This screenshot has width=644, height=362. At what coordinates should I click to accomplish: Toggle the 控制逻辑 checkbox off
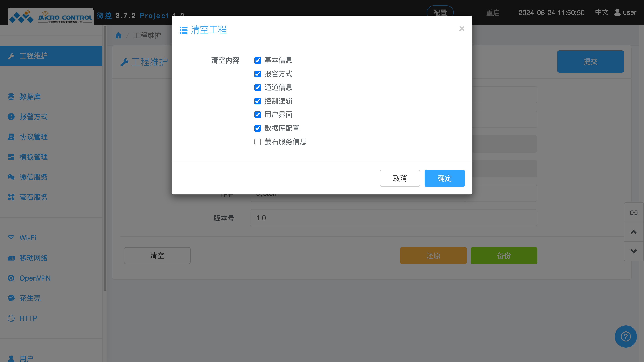coord(257,101)
